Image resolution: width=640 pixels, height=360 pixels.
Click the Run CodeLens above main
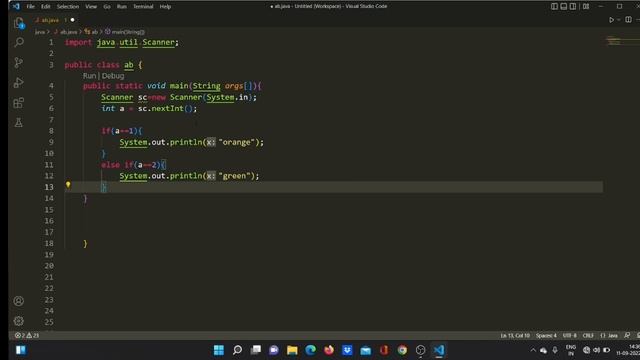pos(89,76)
